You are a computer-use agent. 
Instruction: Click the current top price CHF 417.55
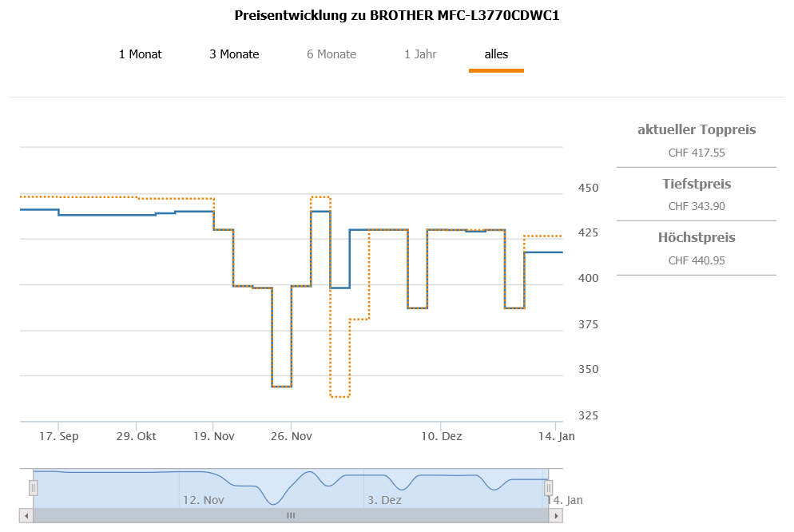pos(697,153)
